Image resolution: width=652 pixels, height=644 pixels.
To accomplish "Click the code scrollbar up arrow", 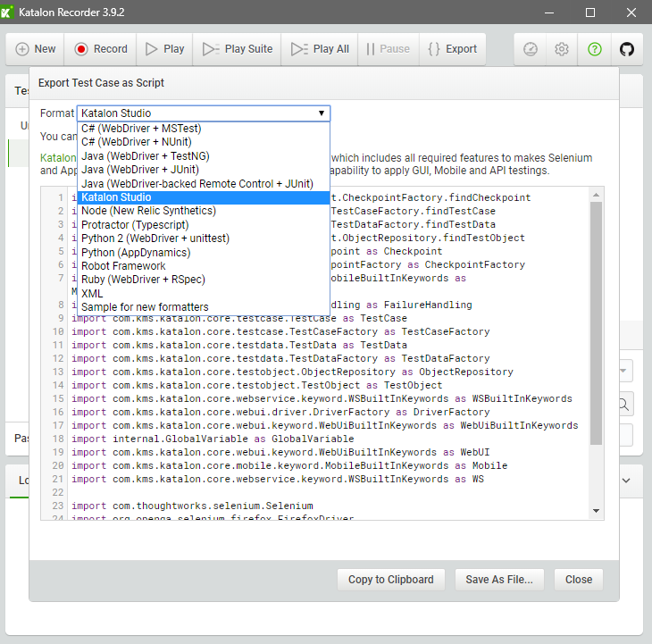I will click(597, 195).
